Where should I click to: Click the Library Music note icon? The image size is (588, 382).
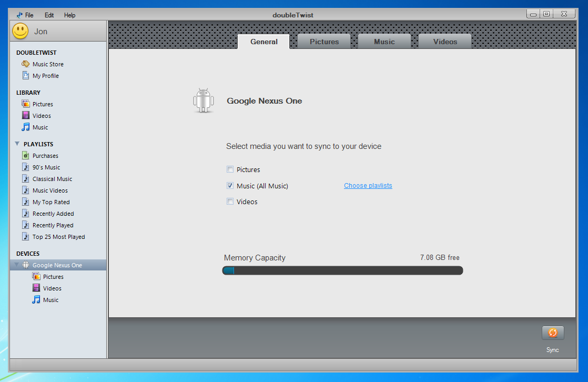(25, 127)
